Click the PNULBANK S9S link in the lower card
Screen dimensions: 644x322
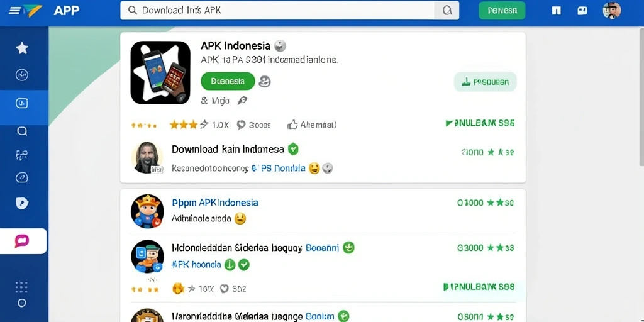479,287
